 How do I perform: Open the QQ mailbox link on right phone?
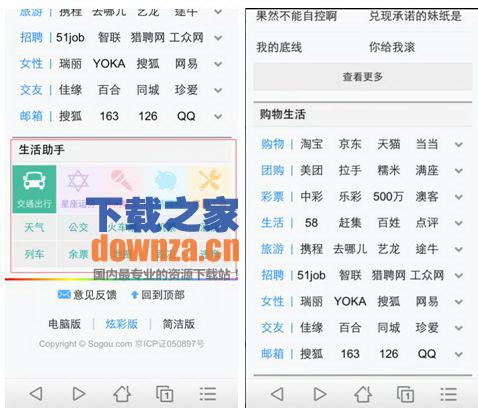pyautogui.click(x=427, y=354)
